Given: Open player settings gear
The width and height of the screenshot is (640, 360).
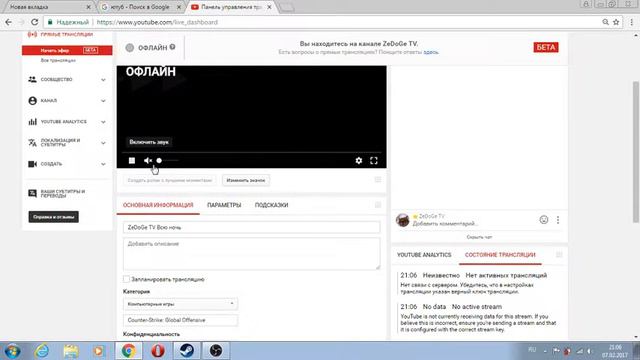Looking at the screenshot, I should (x=358, y=161).
